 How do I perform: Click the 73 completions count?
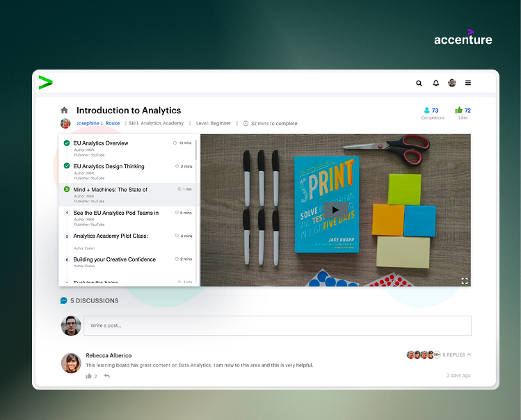pyautogui.click(x=435, y=111)
